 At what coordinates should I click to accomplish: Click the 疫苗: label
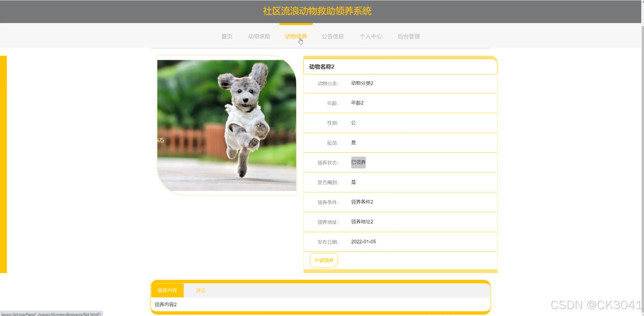coord(333,143)
